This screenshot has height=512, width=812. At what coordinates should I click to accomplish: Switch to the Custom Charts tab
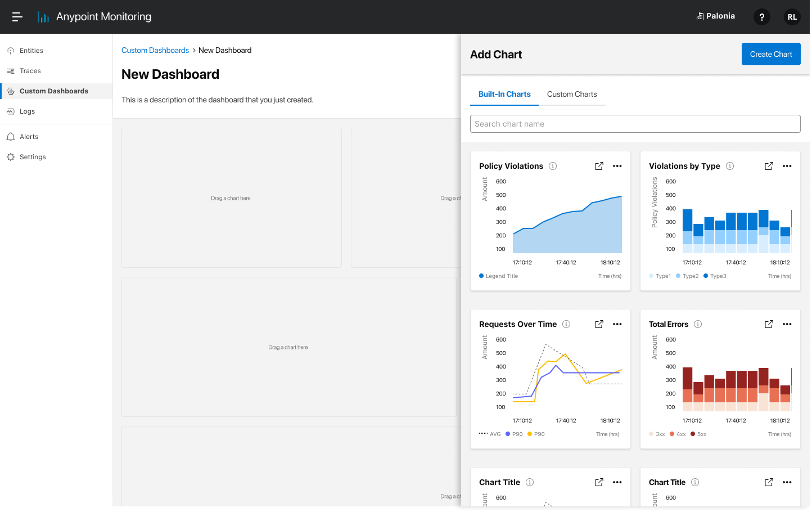(x=572, y=95)
